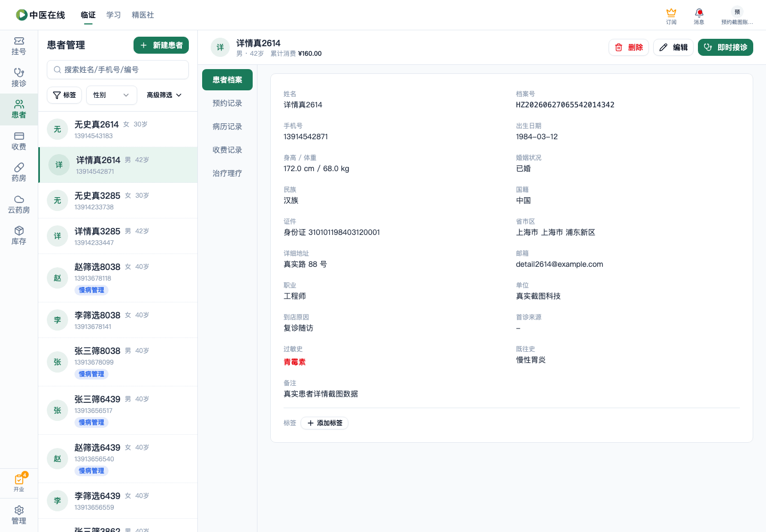Switch to 临证 top tab
766x532 pixels.
(x=88, y=15)
